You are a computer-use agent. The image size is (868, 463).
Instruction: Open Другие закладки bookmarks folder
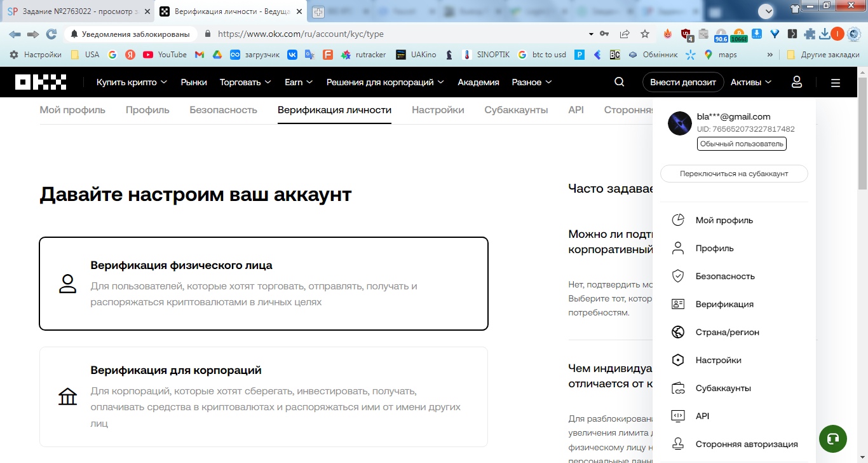coord(823,55)
